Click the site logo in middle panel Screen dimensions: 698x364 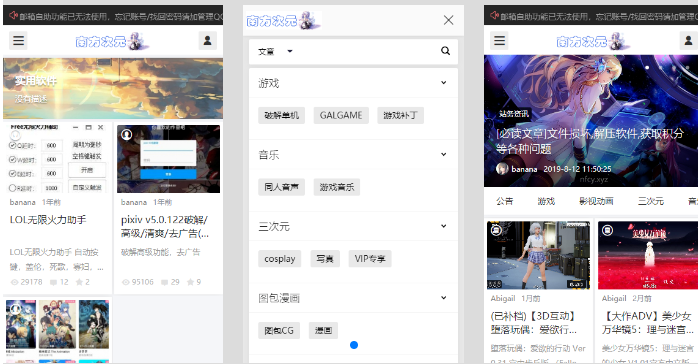[284, 20]
